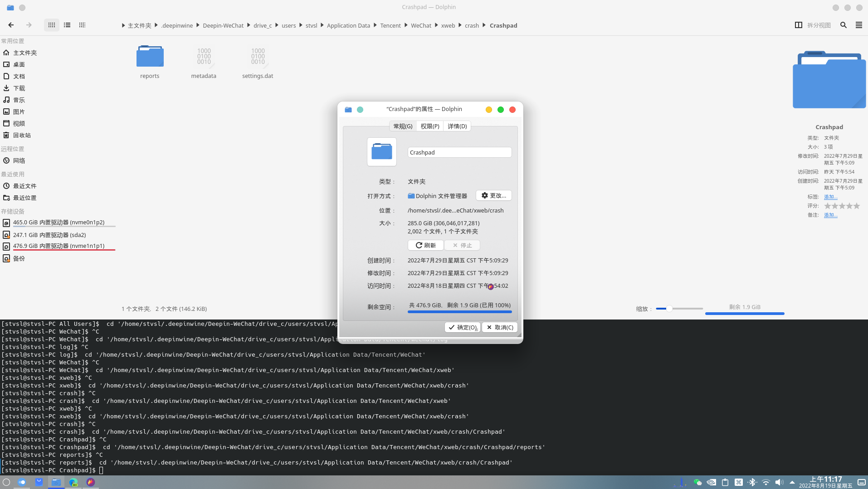Open the Dolphin hamburger menu
This screenshot has height=489, width=868.
pos(859,25)
